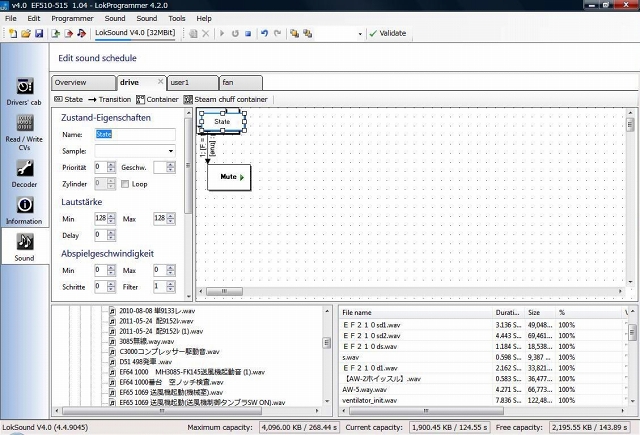Open the Decoder settings panel

pos(24,174)
